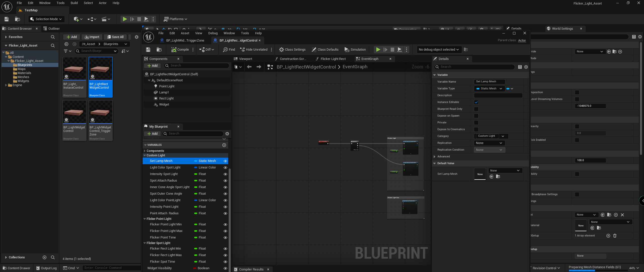644x272 pixels.
Task: Select the BP_LightWidgetControl blueprint thumbnail
Action: pos(74,112)
